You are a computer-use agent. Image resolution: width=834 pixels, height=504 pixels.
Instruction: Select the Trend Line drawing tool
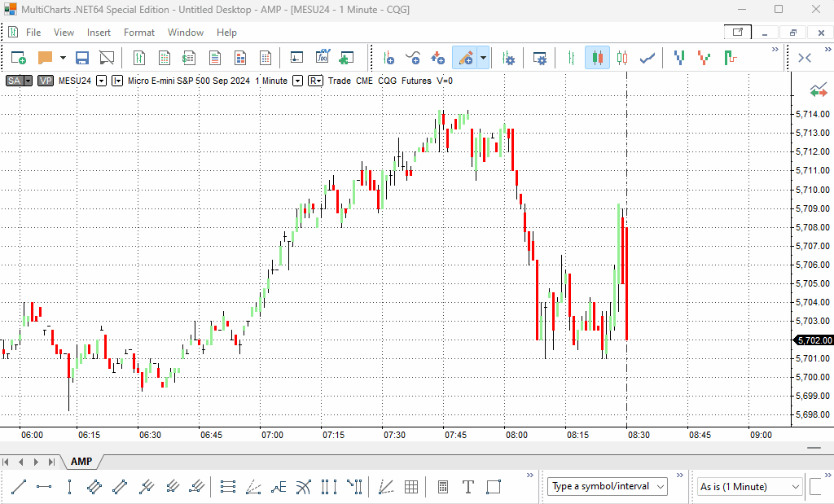click(x=19, y=486)
